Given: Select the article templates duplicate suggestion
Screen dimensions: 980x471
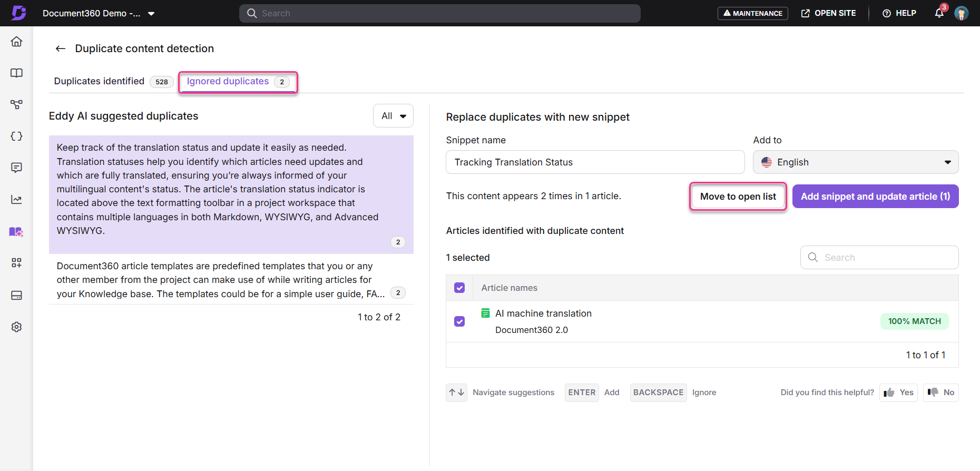Looking at the screenshot, I should [231, 279].
